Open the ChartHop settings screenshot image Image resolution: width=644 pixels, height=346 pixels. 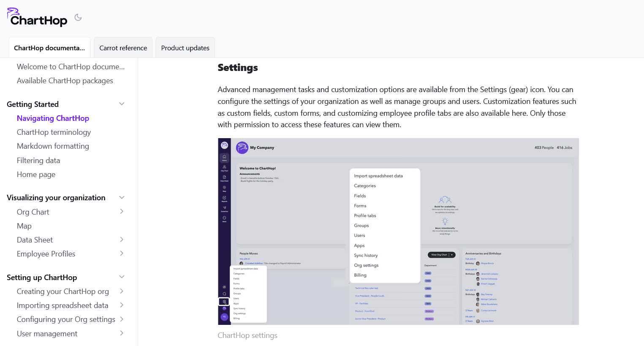pyautogui.click(x=398, y=231)
